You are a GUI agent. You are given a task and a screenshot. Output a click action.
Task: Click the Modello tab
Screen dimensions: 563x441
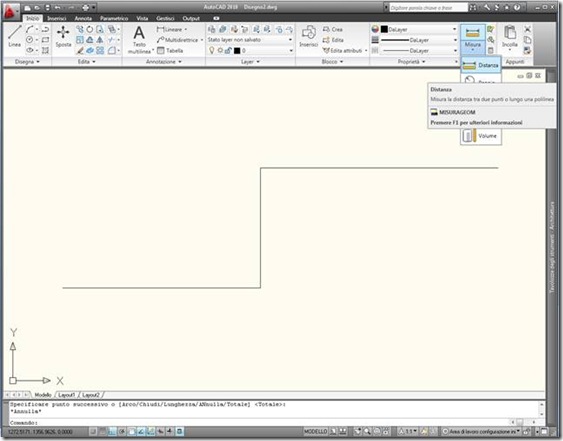click(x=43, y=395)
